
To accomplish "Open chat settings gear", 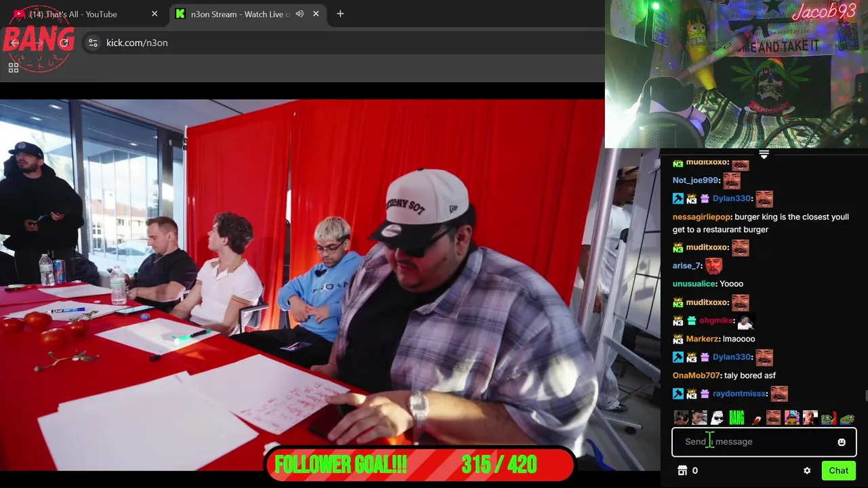I will (807, 470).
